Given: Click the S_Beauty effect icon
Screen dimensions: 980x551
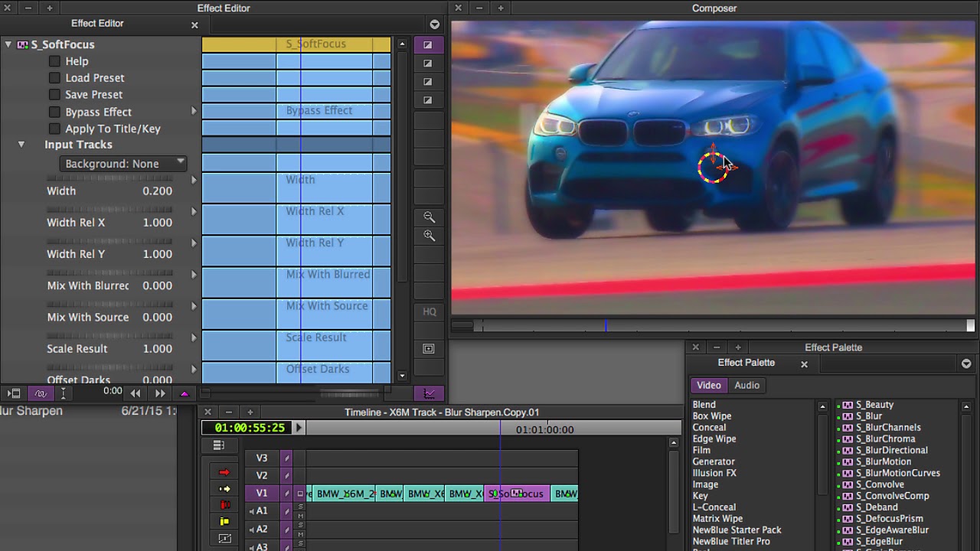Looking at the screenshot, I should [848, 405].
